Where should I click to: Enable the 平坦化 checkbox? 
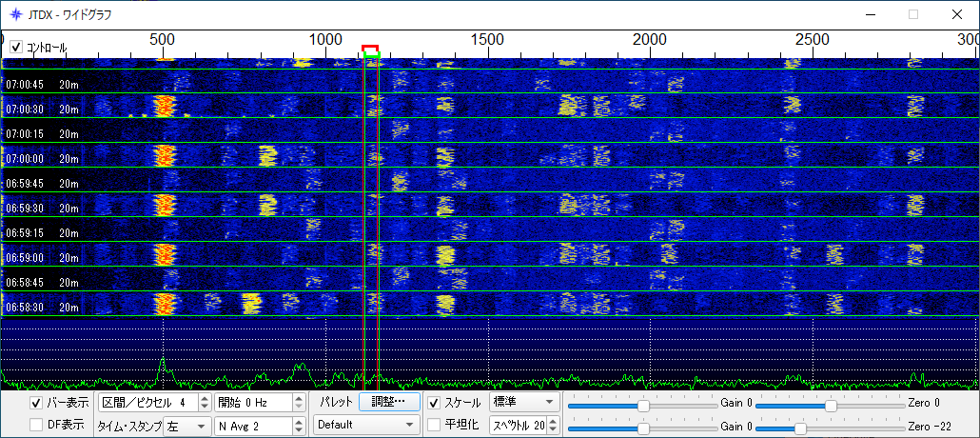[434, 425]
